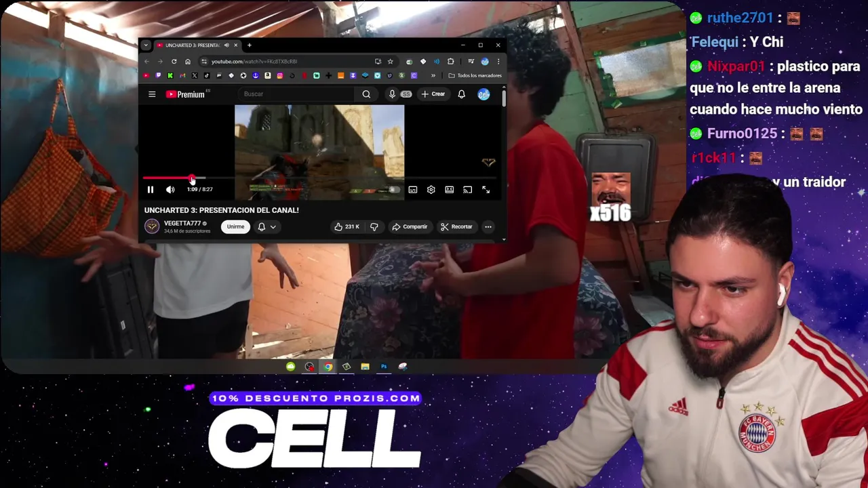This screenshot has width=868, height=488.
Task: Click the magnifier search button
Action: click(x=366, y=94)
